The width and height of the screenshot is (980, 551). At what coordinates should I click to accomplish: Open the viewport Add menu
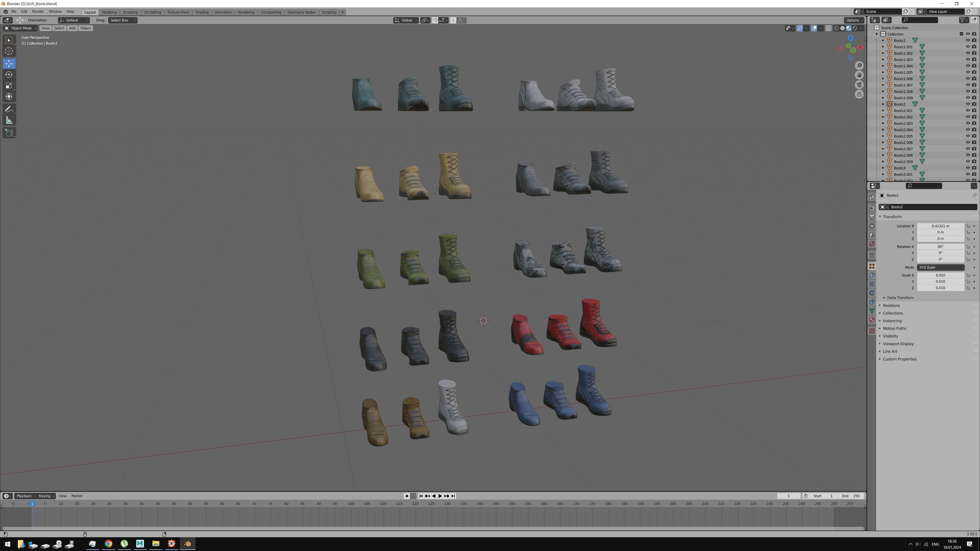[72, 28]
